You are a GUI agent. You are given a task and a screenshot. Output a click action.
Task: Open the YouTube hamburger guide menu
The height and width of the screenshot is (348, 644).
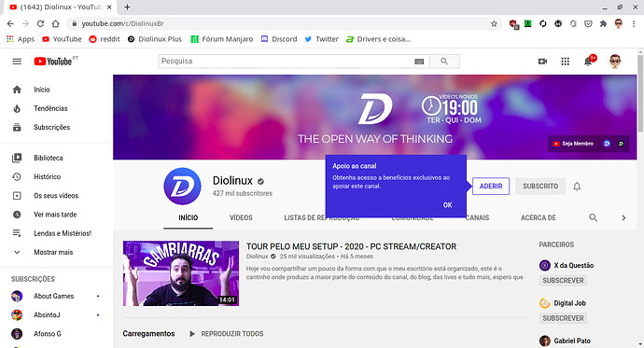(x=17, y=62)
